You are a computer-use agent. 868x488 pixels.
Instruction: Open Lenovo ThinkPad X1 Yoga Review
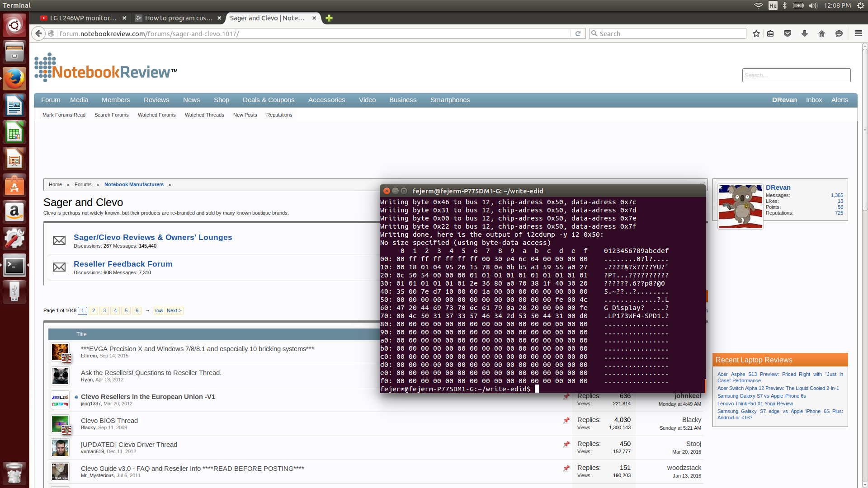755,404
